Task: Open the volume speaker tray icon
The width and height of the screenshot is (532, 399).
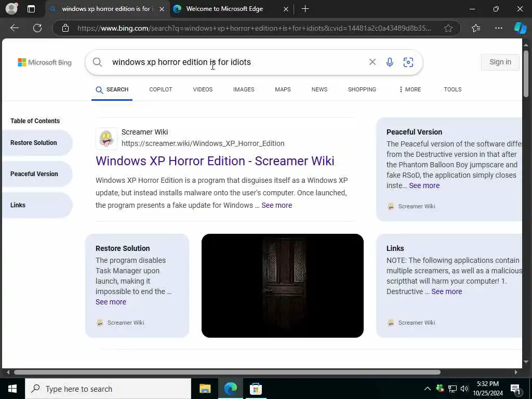Action: (x=464, y=389)
